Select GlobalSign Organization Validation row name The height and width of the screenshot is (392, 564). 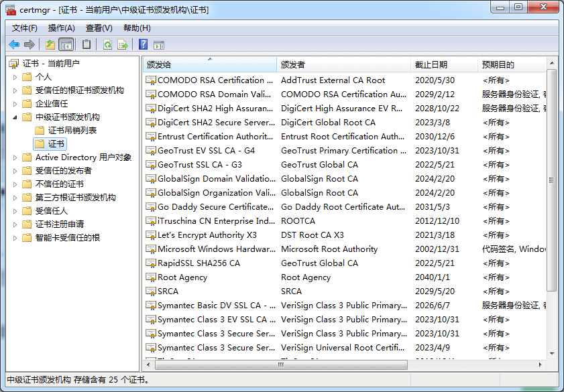pos(217,193)
